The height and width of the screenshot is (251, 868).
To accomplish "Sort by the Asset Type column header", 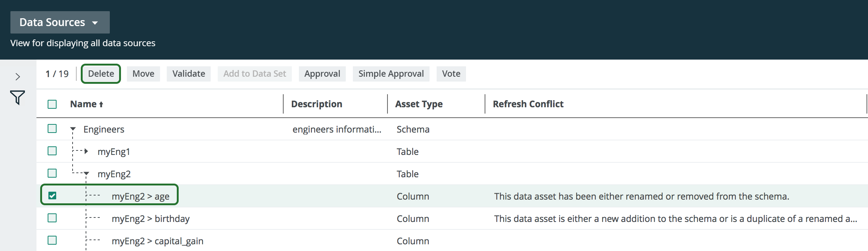I will coord(419,104).
